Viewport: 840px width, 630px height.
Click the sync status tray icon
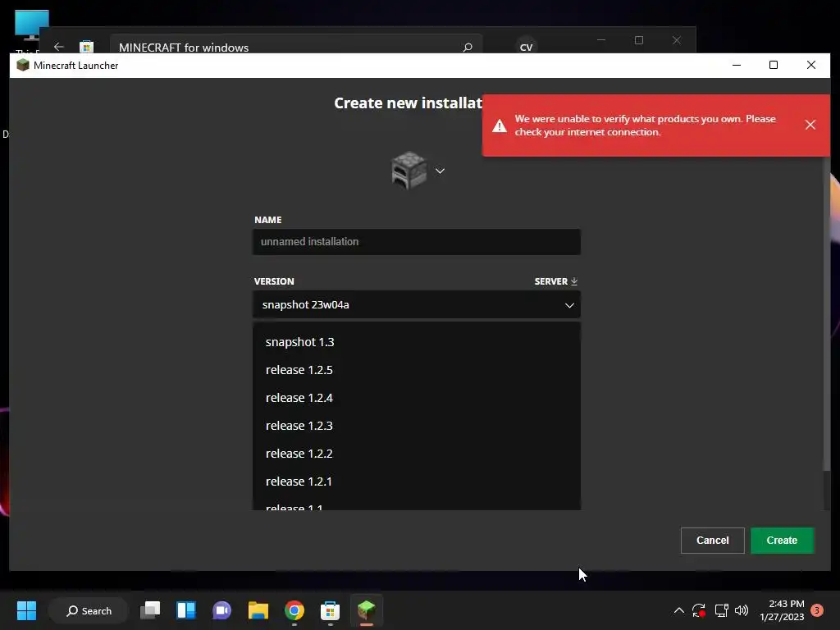point(699,610)
